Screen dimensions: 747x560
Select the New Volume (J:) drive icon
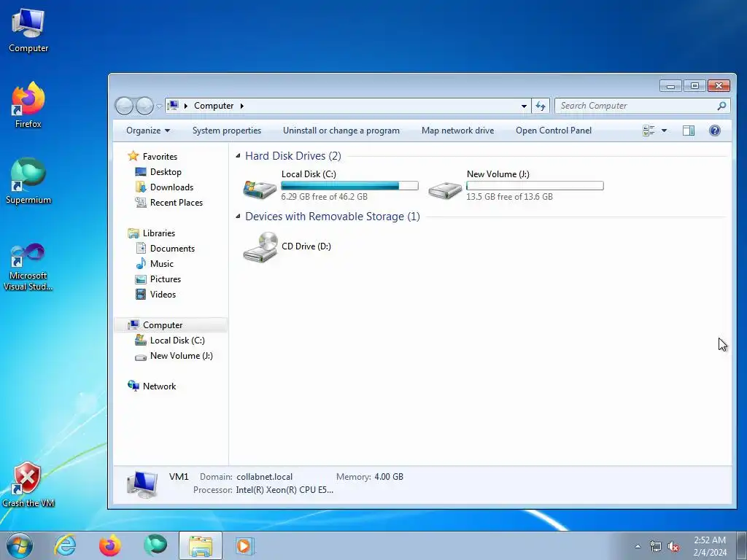click(x=445, y=190)
